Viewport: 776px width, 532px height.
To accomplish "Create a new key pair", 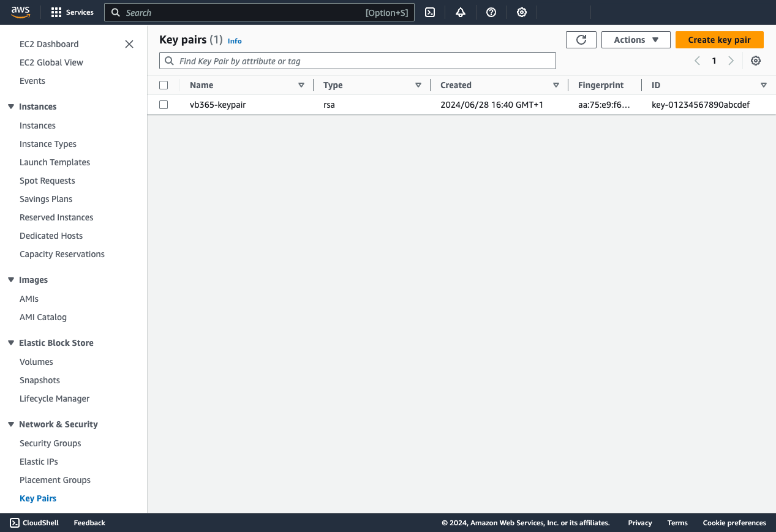I will click(x=719, y=39).
